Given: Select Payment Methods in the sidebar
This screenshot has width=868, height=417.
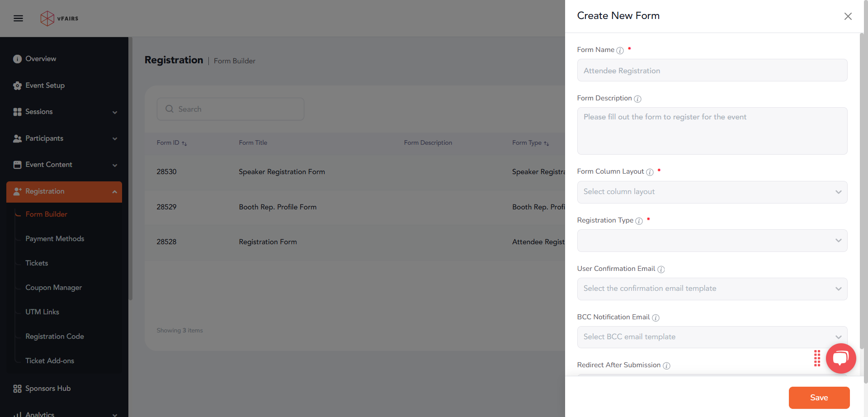Looking at the screenshot, I should 55,239.
